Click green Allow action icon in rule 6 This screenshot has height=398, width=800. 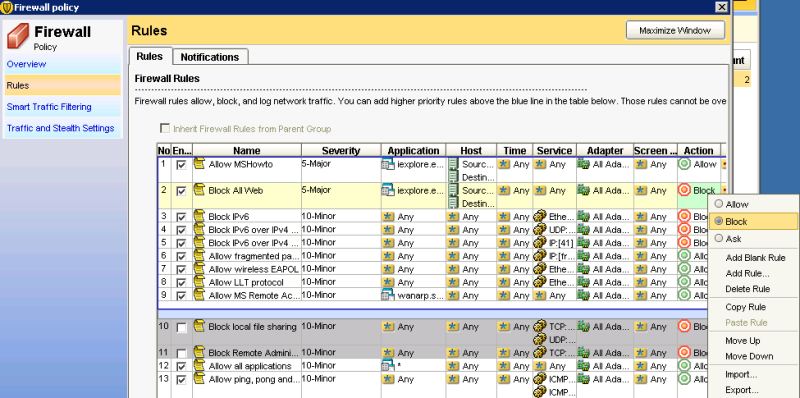[684, 256]
